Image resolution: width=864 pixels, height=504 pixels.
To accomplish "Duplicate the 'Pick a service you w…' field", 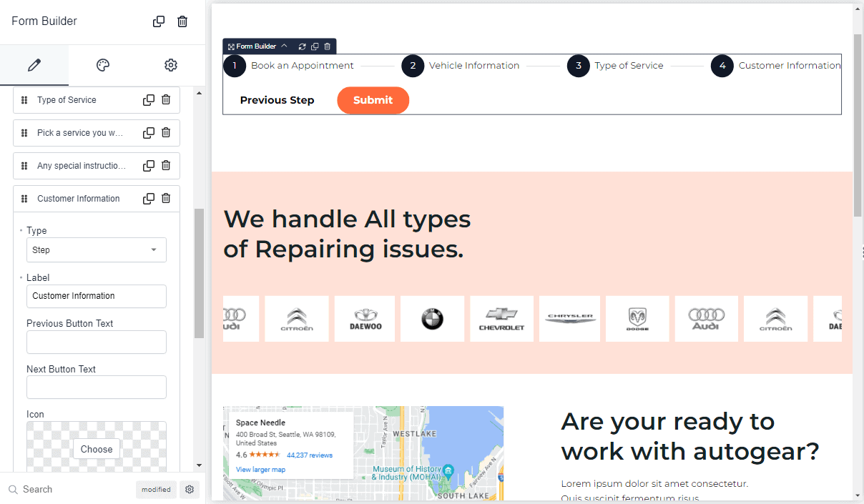I will click(x=149, y=133).
